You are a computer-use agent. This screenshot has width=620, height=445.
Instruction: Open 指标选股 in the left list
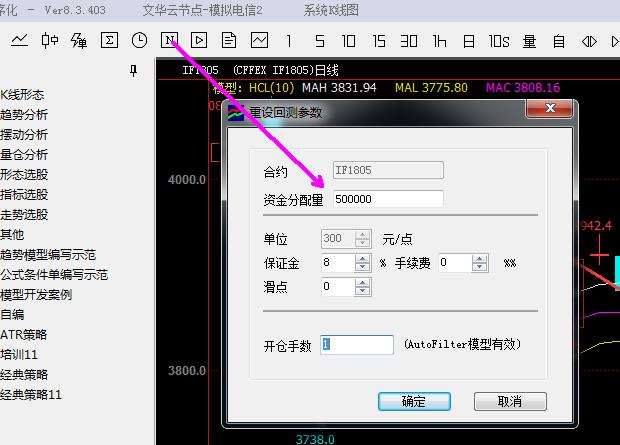coord(24,195)
